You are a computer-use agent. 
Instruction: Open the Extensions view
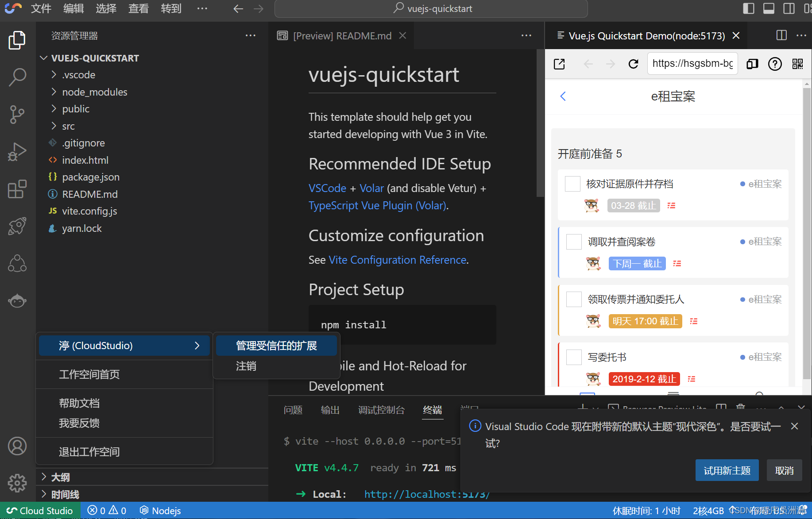pyautogui.click(x=17, y=189)
